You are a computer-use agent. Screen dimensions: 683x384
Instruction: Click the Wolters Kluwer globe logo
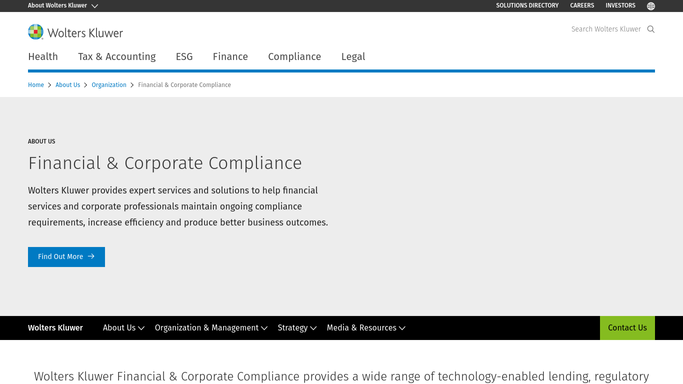point(36,32)
